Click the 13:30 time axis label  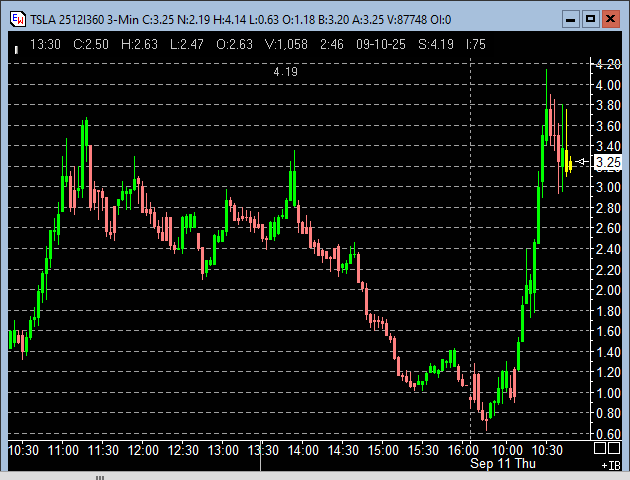[x=263, y=450]
